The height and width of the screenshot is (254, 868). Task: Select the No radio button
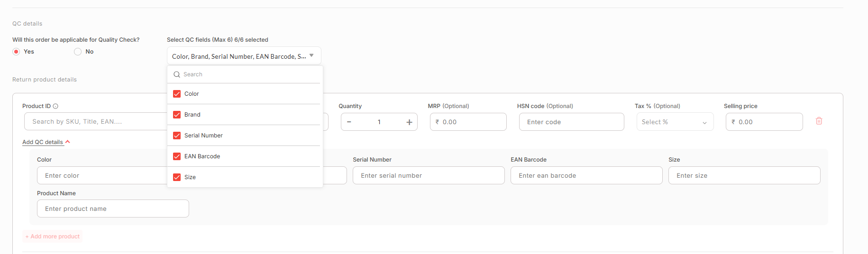[x=78, y=52]
